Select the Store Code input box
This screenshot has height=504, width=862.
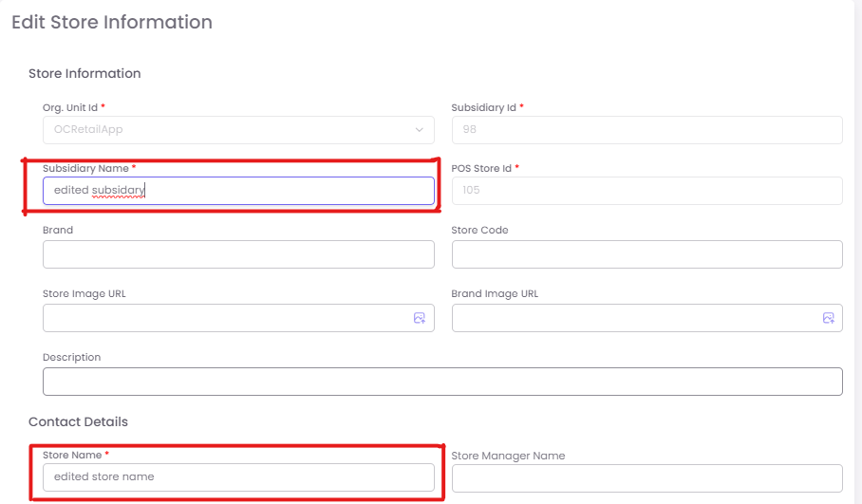(x=646, y=254)
